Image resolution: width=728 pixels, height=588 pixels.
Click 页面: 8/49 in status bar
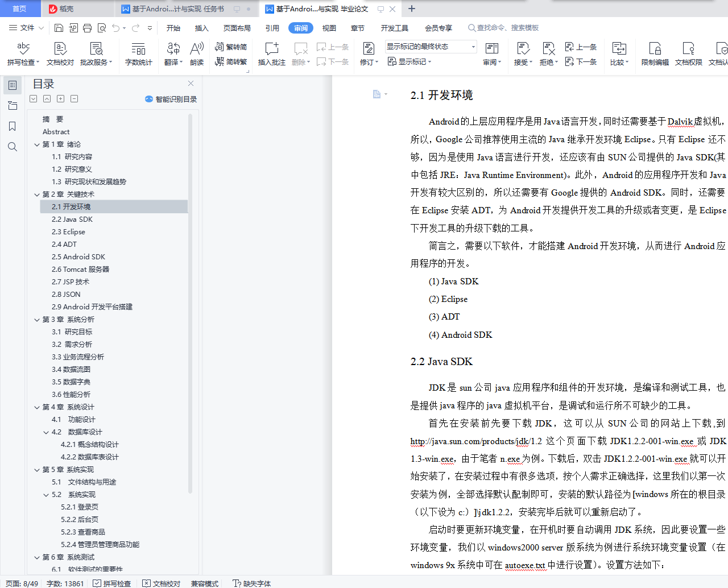[22, 583]
